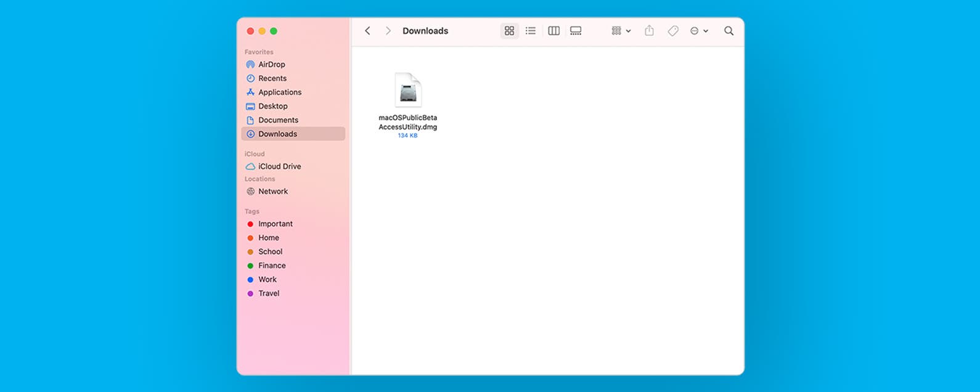Screen dimensions: 980x392
Task: Switch to gallery view
Action: click(x=576, y=31)
